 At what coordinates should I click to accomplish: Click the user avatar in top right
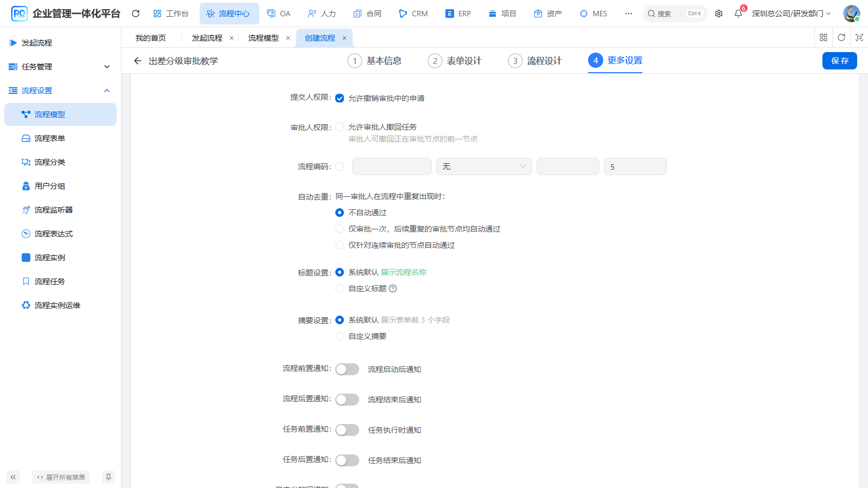coord(851,14)
